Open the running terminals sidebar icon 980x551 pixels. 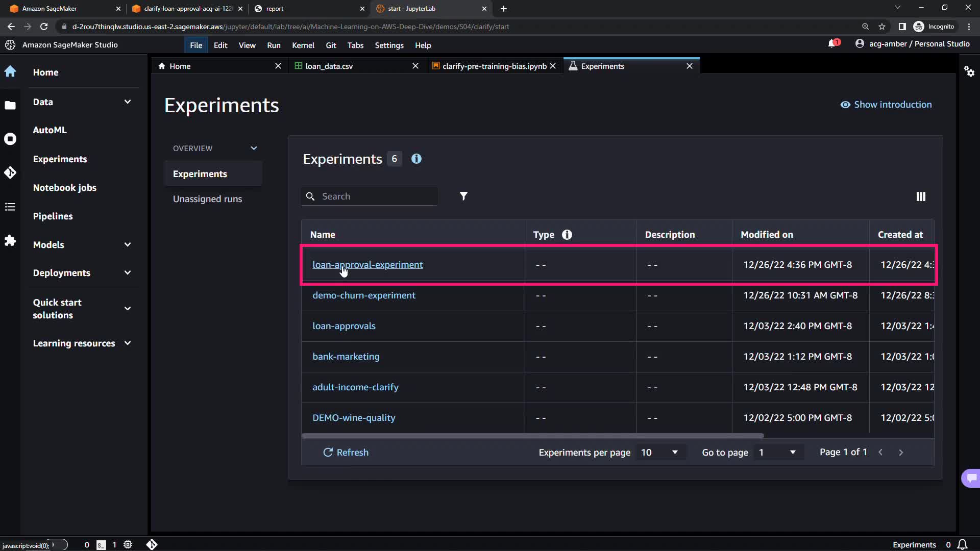coord(10,139)
